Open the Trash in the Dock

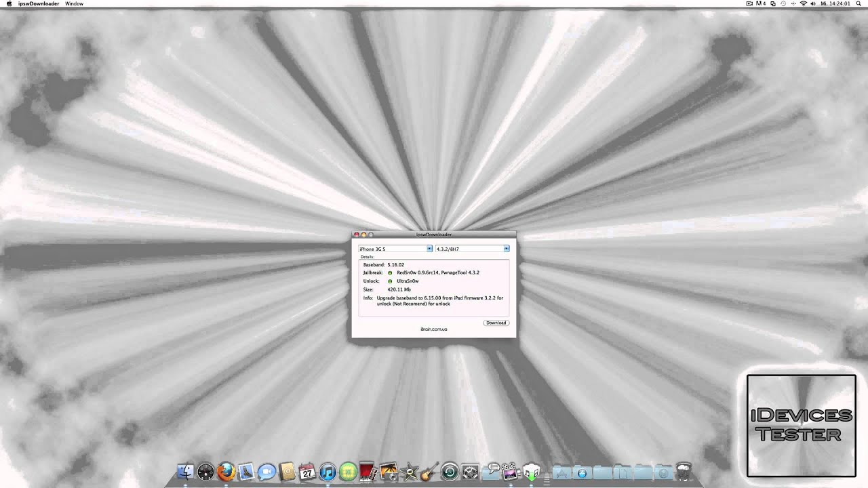(684, 472)
